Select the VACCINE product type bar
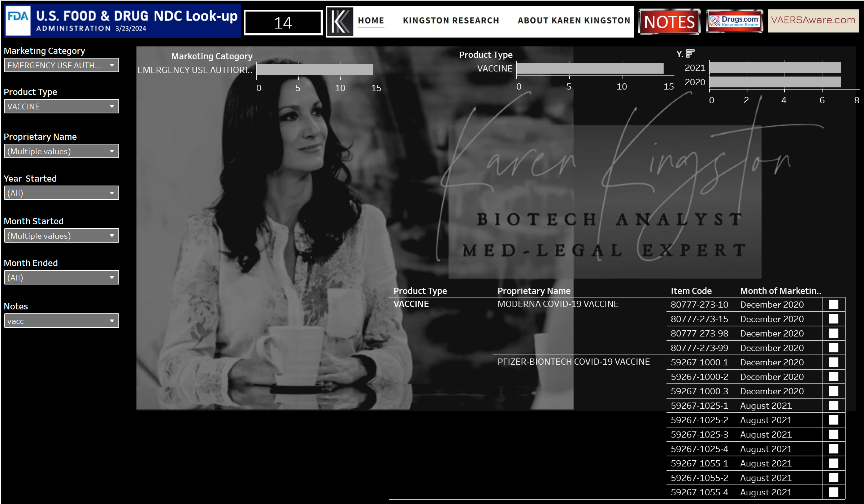 pos(590,68)
